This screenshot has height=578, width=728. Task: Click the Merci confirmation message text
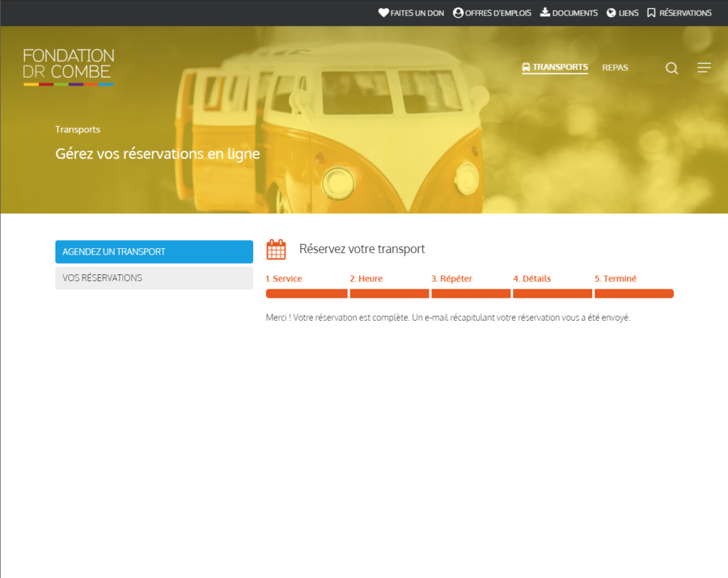[x=448, y=318]
